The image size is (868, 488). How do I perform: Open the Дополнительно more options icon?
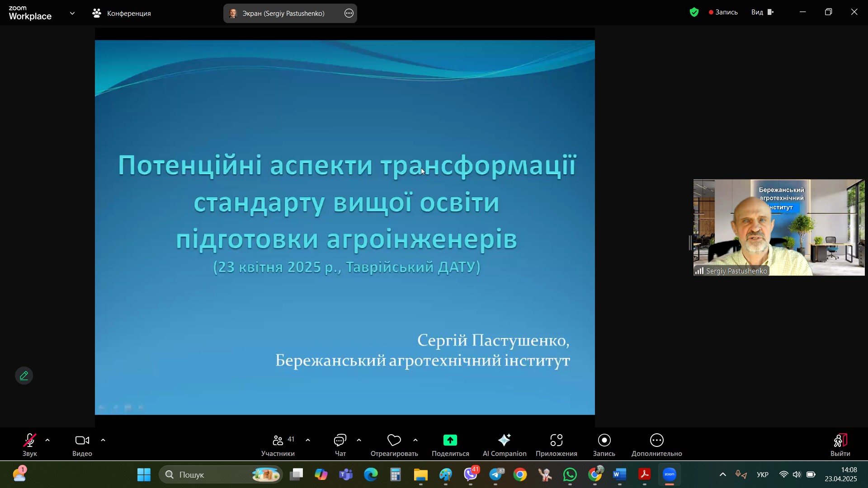click(657, 440)
